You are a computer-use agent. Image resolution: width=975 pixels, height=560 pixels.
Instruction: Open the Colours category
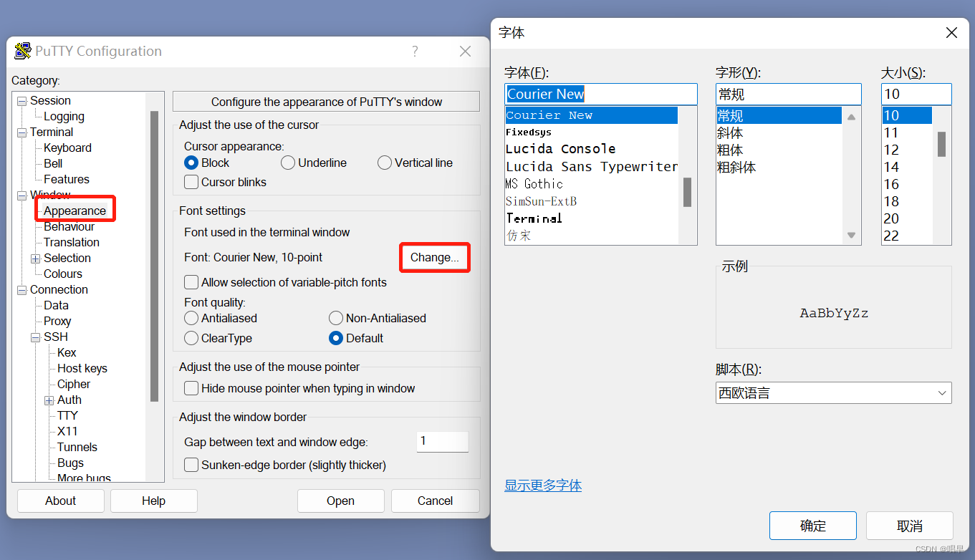[x=63, y=274]
